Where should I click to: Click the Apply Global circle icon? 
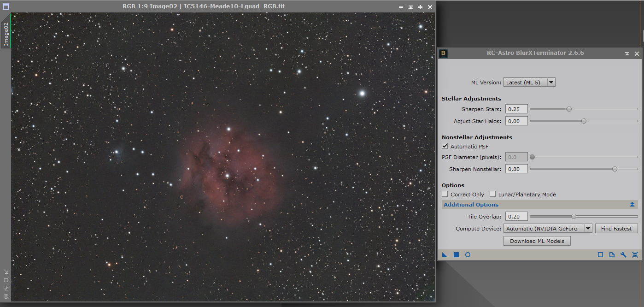(x=468, y=254)
